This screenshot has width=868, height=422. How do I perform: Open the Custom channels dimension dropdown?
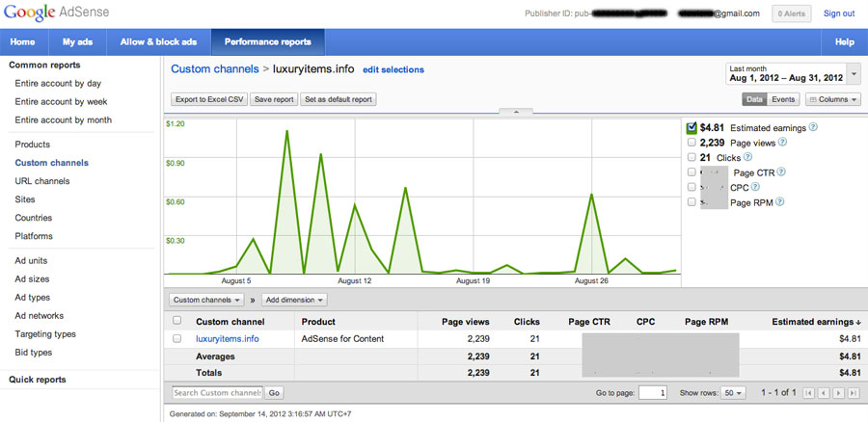pos(206,300)
